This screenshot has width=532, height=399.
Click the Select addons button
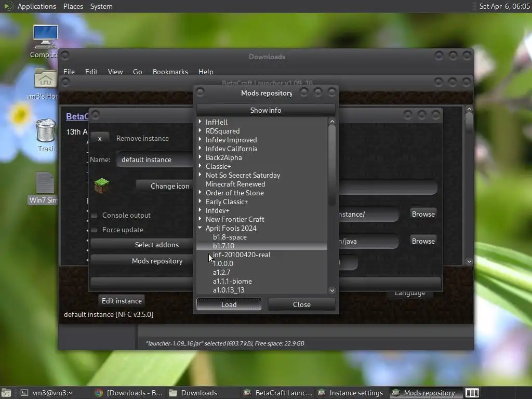(x=142, y=245)
